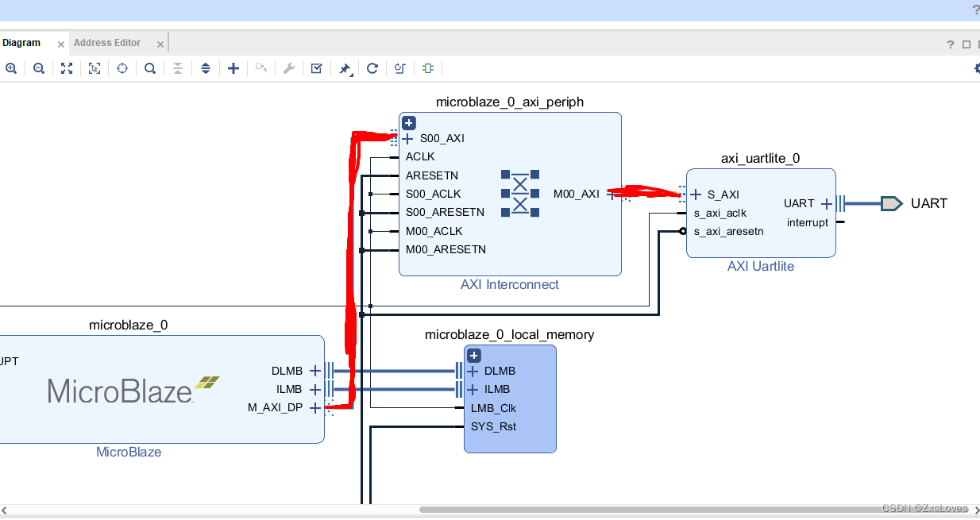This screenshot has height=520, width=980.
Task: Click the interrupt pin on axi_uartlite_0
Action: coord(808,222)
